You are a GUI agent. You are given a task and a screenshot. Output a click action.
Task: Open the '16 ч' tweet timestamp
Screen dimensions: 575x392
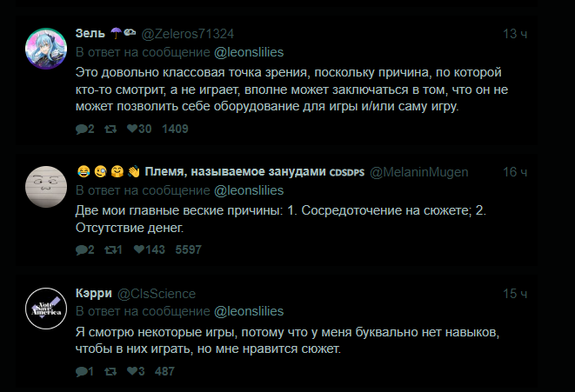coord(515,171)
